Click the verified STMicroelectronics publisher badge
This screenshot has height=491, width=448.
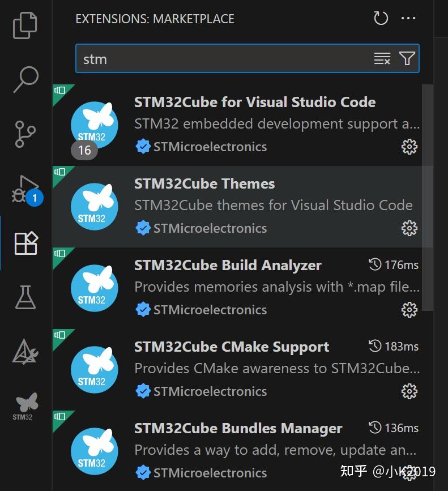(143, 147)
